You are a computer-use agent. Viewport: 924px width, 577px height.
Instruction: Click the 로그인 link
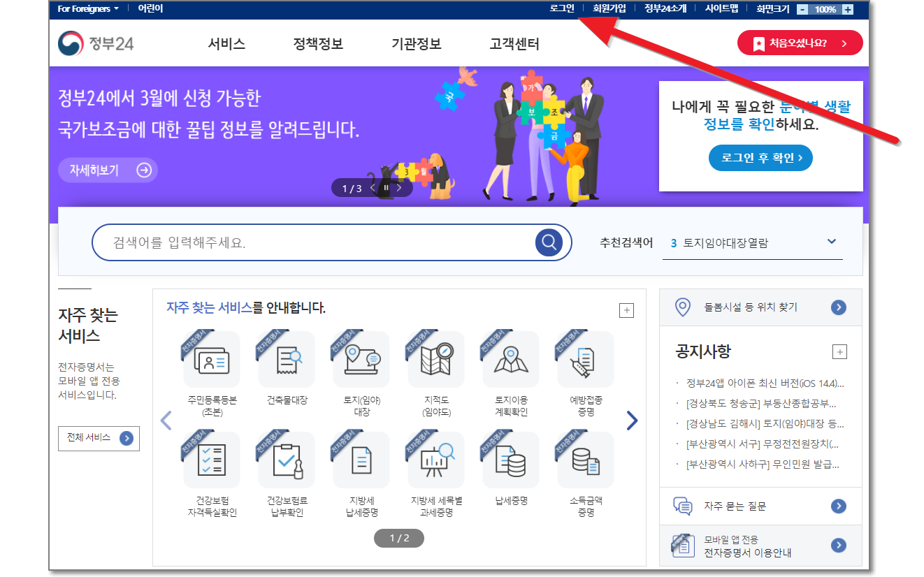[562, 8]
